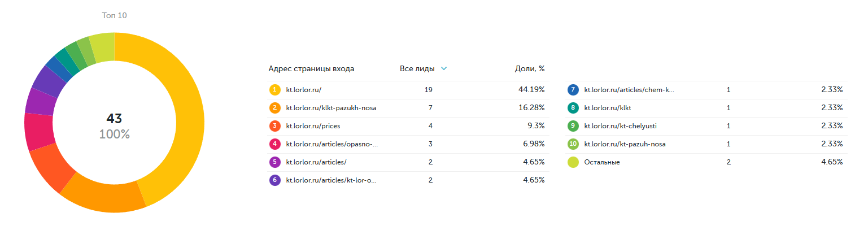868x230 pixels.
Task: Click the purple number 5 badge
Action: click(x=275, y=162)
